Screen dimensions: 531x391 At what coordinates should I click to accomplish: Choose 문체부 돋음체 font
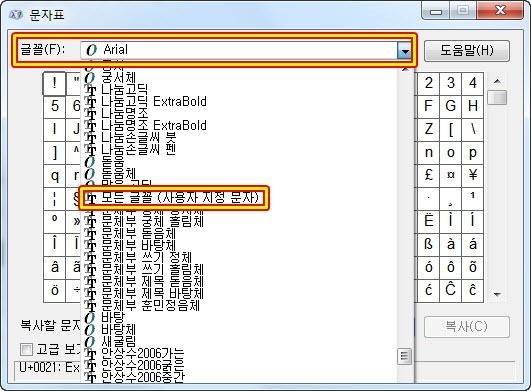[x=139, y=233]
